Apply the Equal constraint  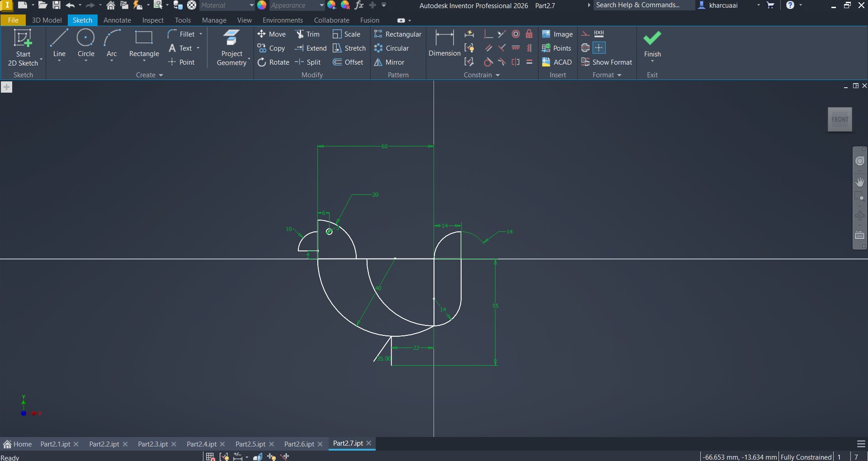pos(529,62)
